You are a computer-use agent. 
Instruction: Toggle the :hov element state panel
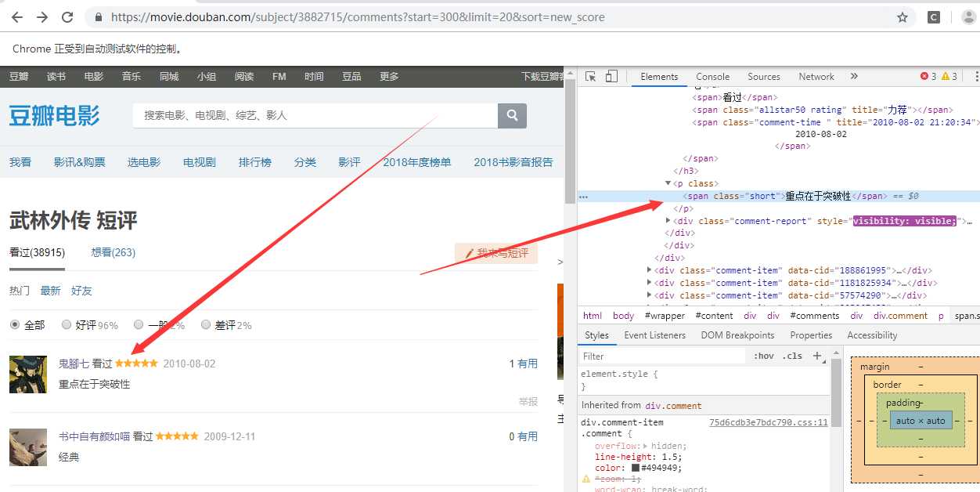[764, 356]
